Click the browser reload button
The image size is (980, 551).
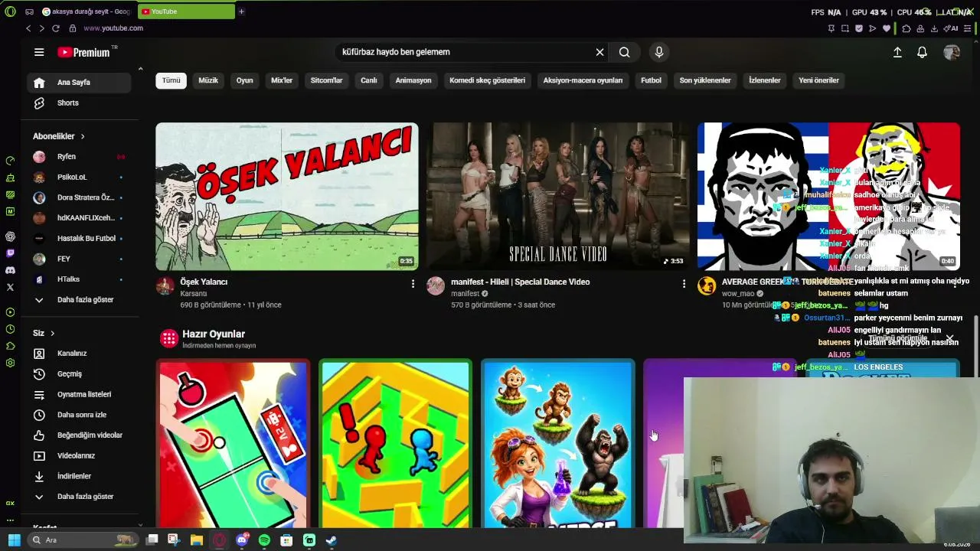56,28
